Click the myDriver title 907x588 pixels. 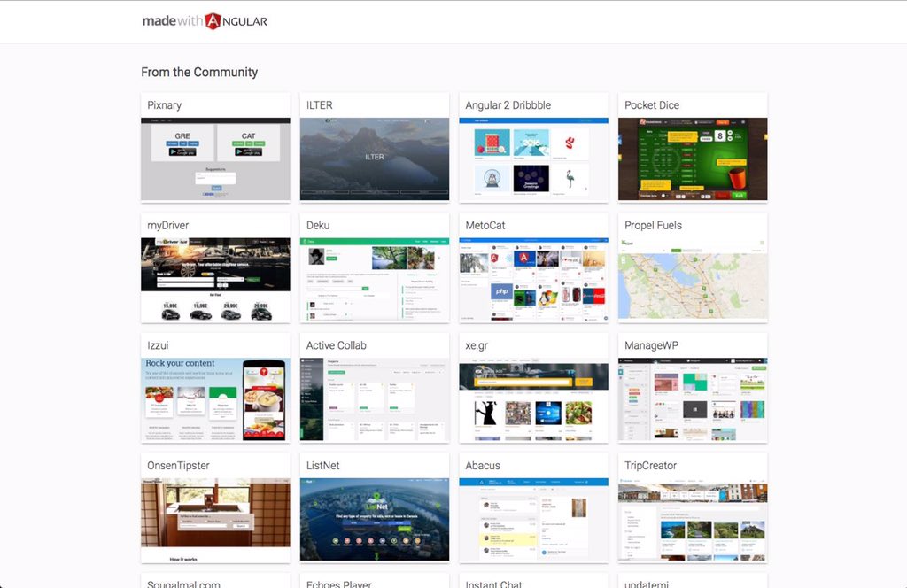click(x=167, y=226)
